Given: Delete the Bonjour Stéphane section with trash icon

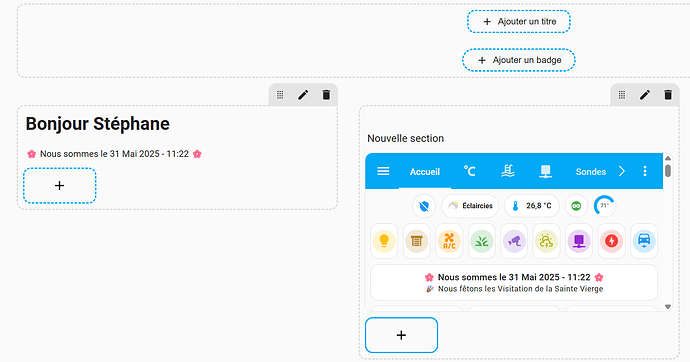Looking at the screenshot, I should 326,95.
